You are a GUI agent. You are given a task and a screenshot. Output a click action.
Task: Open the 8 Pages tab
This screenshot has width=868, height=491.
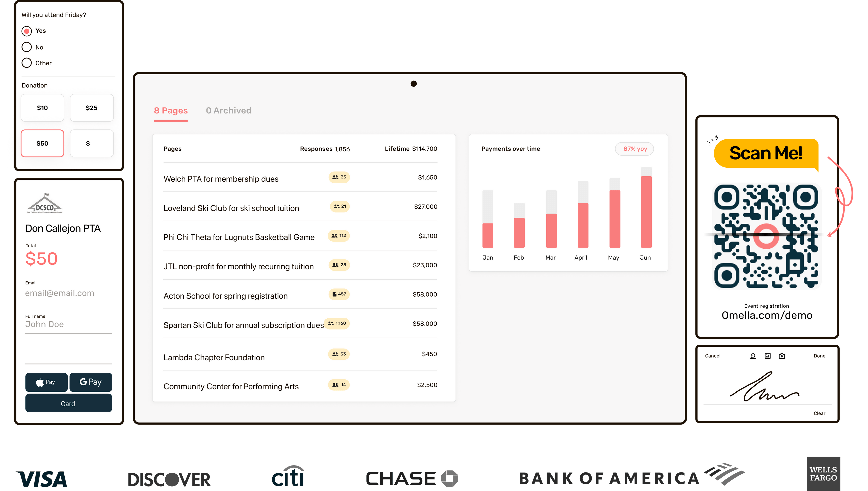click(171, 110)
